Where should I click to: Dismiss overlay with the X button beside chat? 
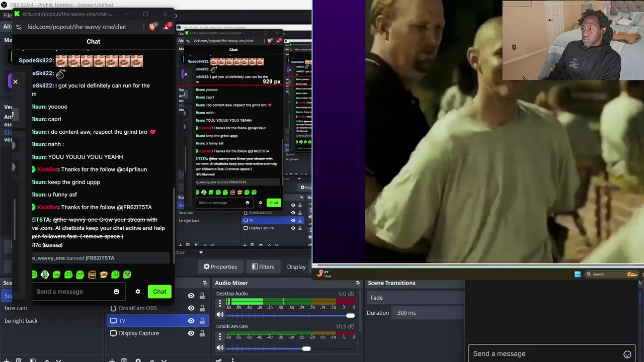pos(15,81)
